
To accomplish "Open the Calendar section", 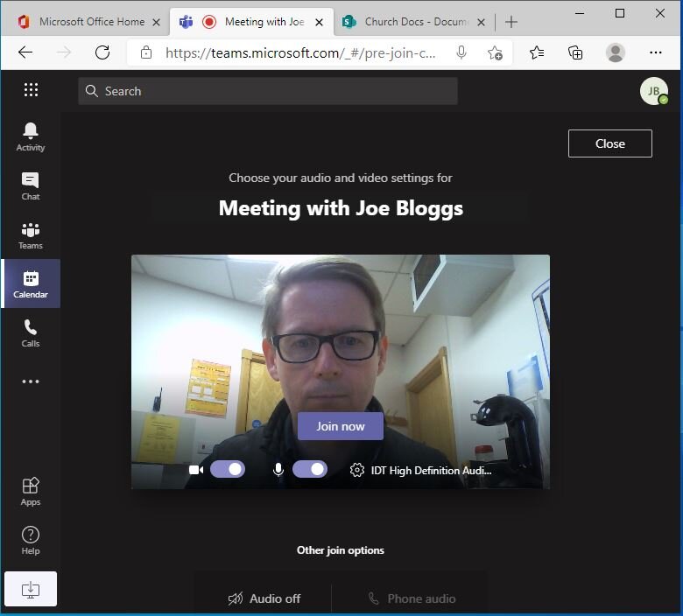I will (x=31, y=283).
